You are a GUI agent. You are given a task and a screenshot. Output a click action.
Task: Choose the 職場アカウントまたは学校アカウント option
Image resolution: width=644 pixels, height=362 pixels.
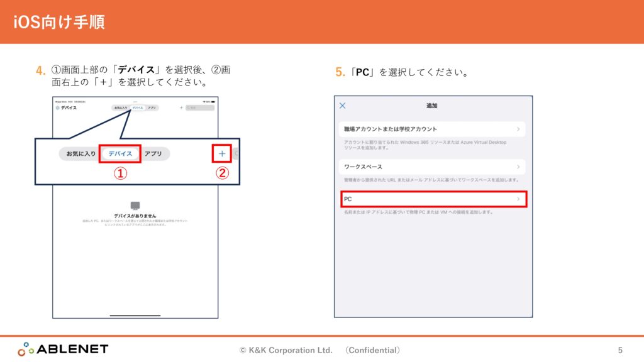point(390,129)
